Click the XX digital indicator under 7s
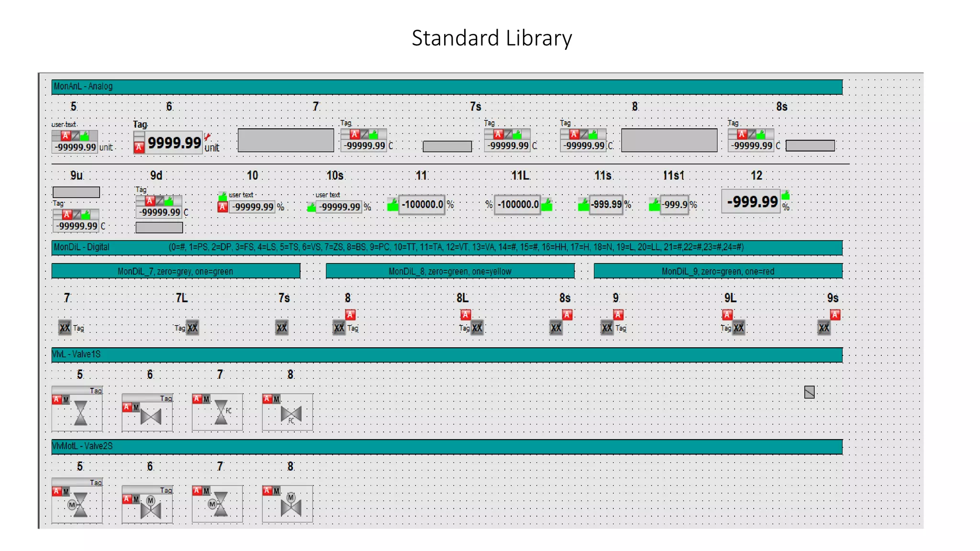This screenshot has width=980, height=551. click(282, 328)
